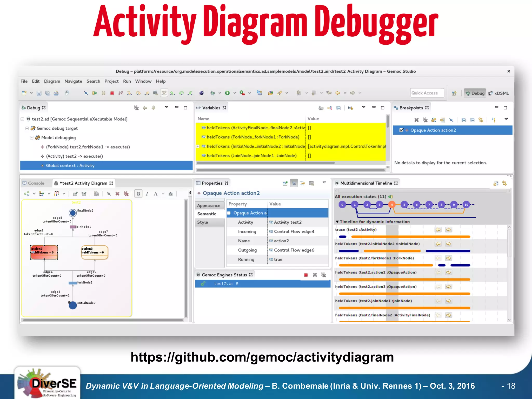Open the Window menu
This screenshot has width=532, height=399.
pyautogui.click(x=143, y=81)
